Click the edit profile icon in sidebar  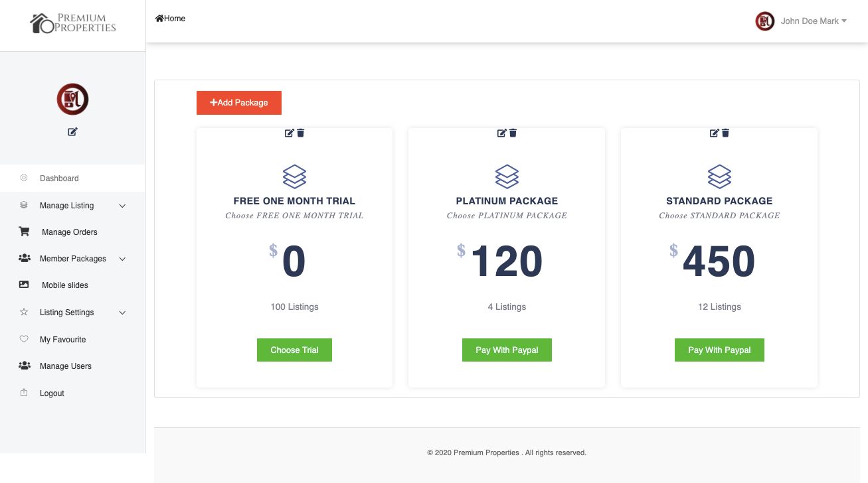tap(72, 132)
